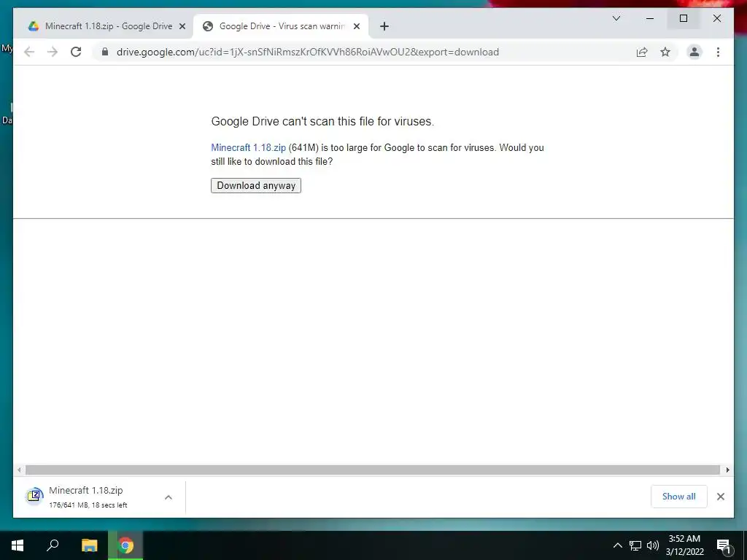Open the Chrome profile avatar
Image resolution: width=747 pixels, height=560 pixels.
[694, 52]
